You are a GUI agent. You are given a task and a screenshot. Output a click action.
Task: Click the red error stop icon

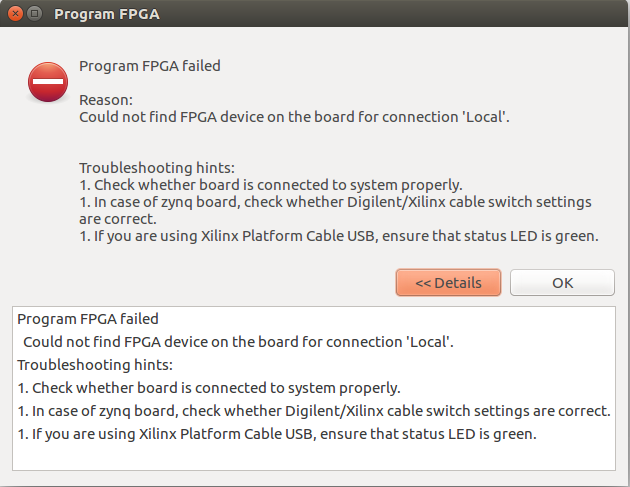click(x=48, y=82)
